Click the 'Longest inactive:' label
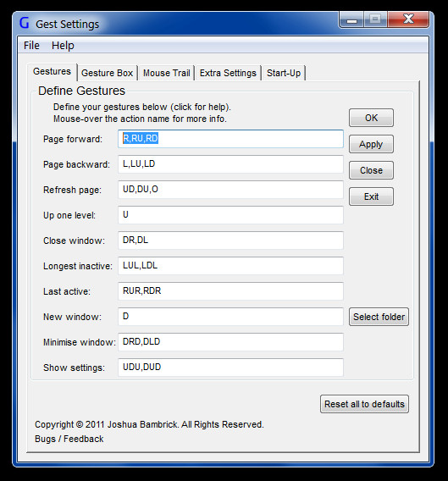Viewport: 448px width, 481px height. [x=78, y=266]
